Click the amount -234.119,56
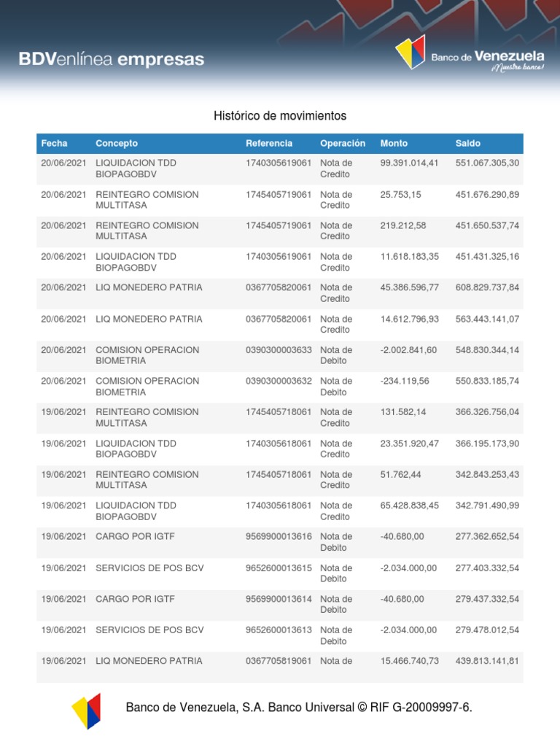 pyautogui.click(x=404, y=381)
